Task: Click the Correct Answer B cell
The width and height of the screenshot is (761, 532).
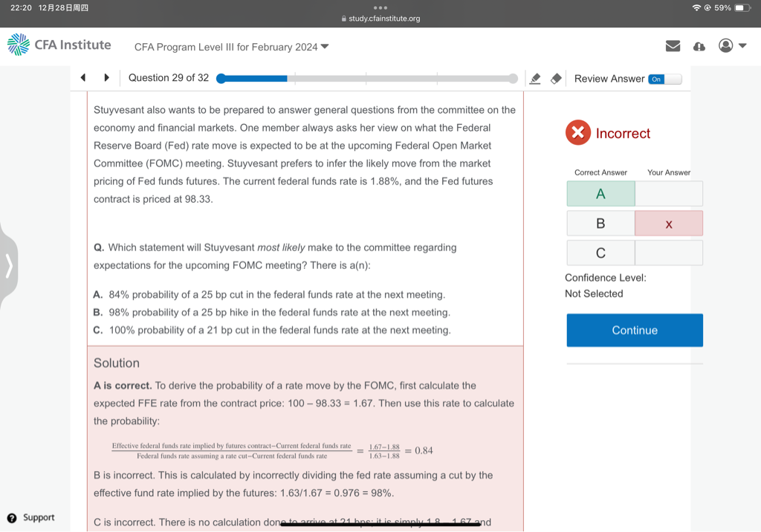Action: 600,224
